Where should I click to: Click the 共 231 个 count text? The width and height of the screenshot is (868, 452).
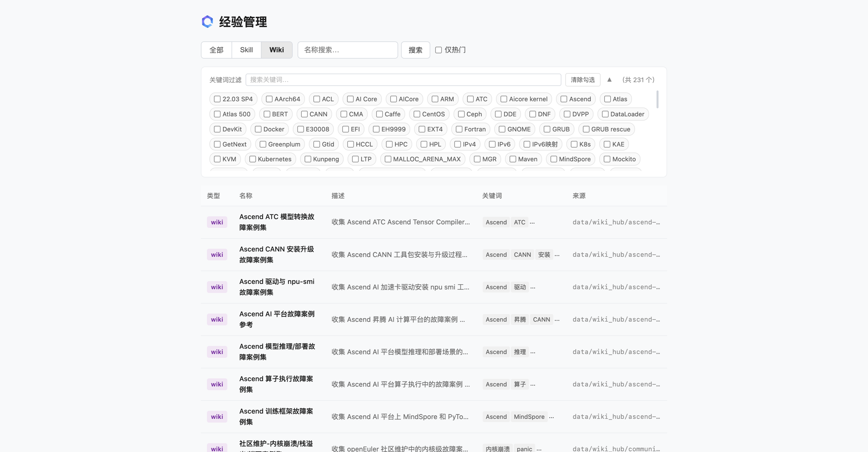(x=638, y=80)
